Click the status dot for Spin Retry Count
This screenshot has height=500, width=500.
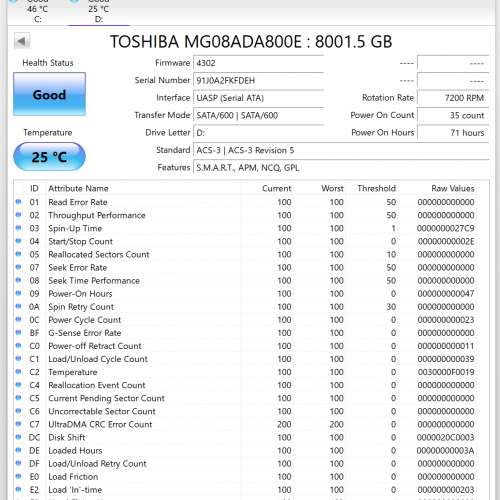(x=18, y=306)
